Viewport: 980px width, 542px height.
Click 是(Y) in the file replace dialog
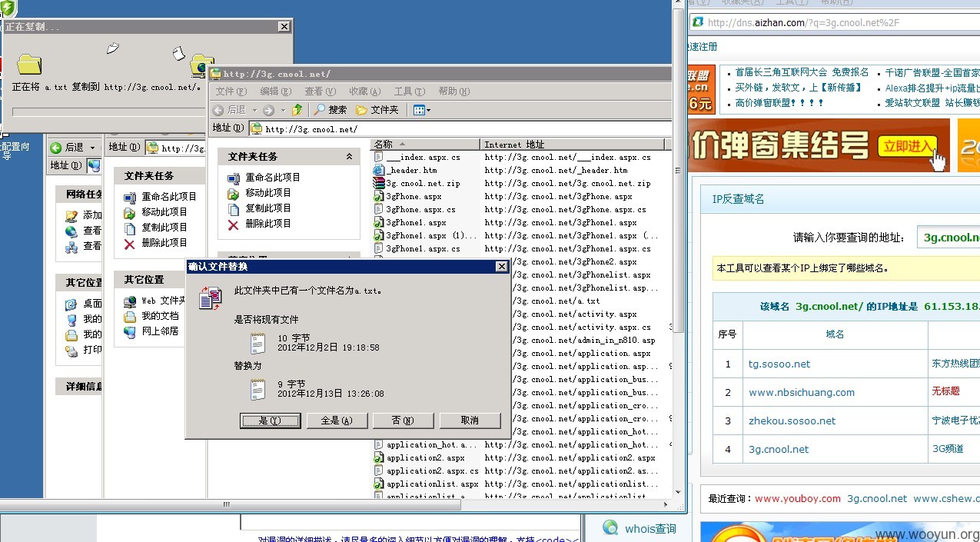(x=270, y=421)
